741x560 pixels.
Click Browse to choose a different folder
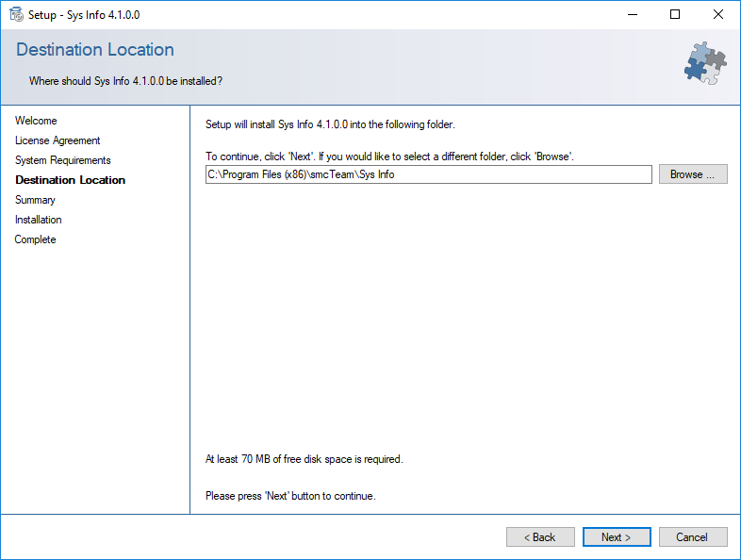pyautogui.click(x=693, y=174)
